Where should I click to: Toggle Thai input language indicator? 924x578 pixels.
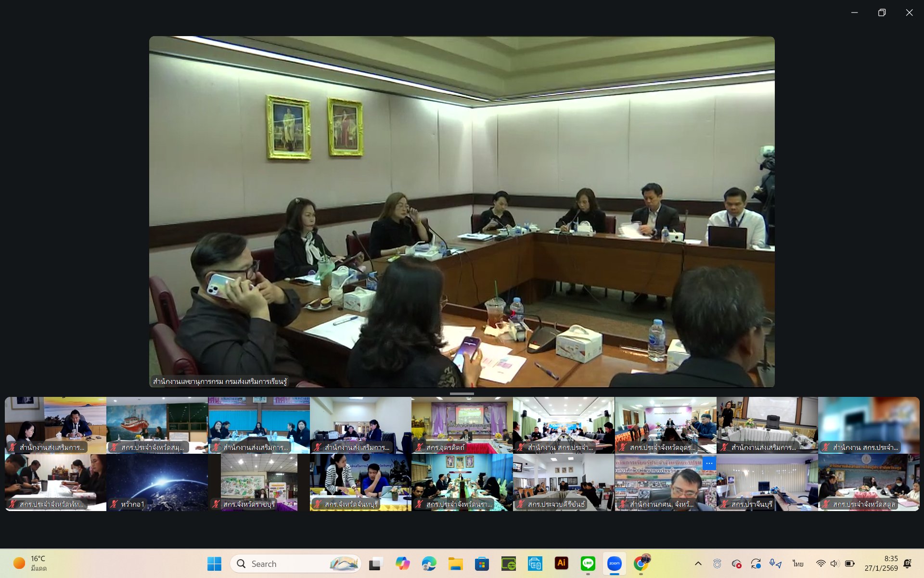pos(798,564)
